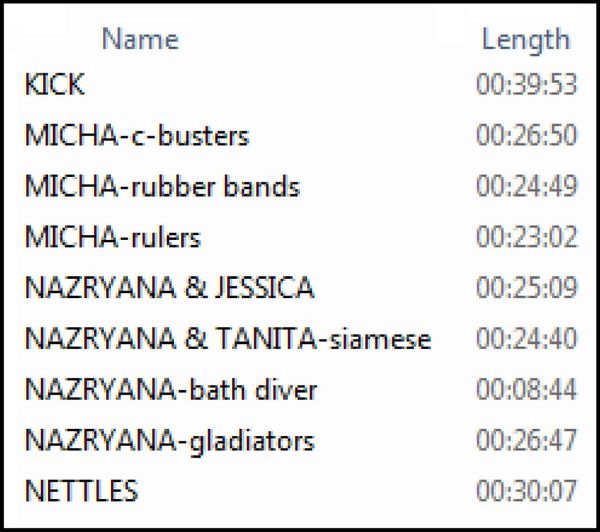Sort by the Length column header
600x532 pixels.
tap(526, 41)
